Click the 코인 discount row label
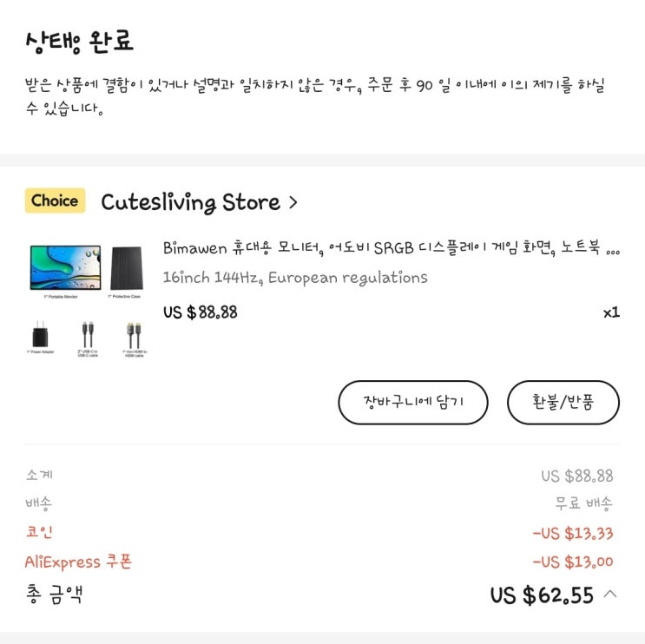 pos(39,532)
